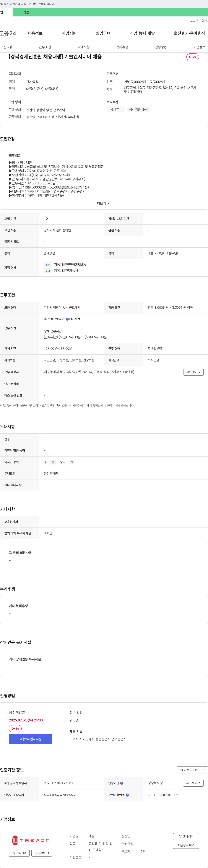This screenshot has height=868, width=208.
Task: Expand 직무내용 with 더보기
Action: point(104,203)
